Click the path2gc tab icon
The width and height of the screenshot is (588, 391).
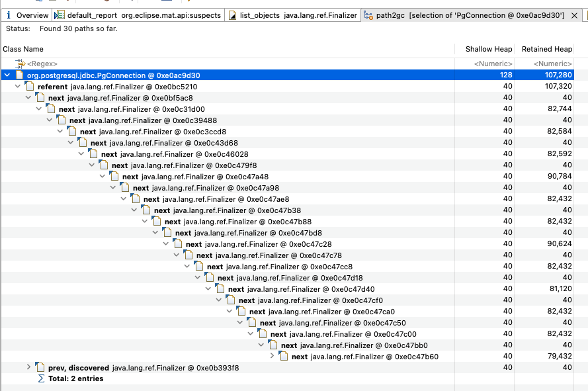tap(369, 15)
